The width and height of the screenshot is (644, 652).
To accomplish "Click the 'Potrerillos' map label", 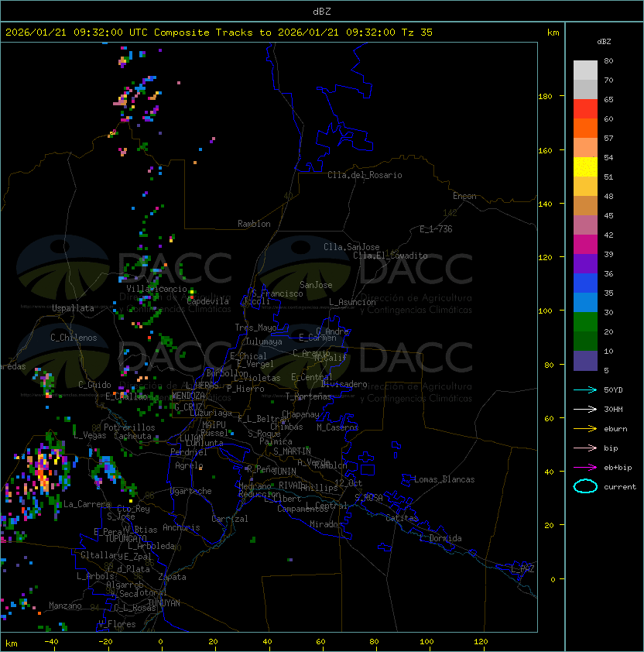I will (x=129, y=427).
